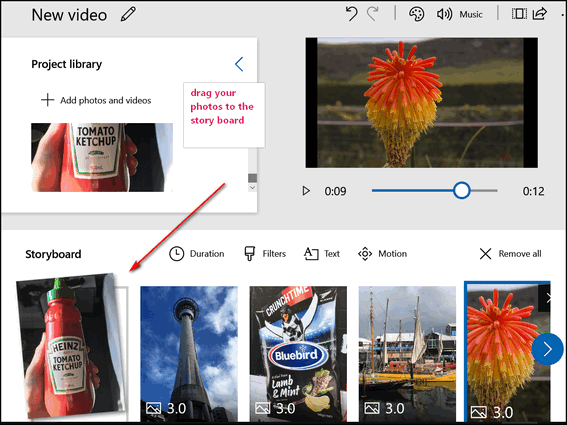This screenshot has width=567, height=425.
Task: Export or share the video
Action: point(540,14)
